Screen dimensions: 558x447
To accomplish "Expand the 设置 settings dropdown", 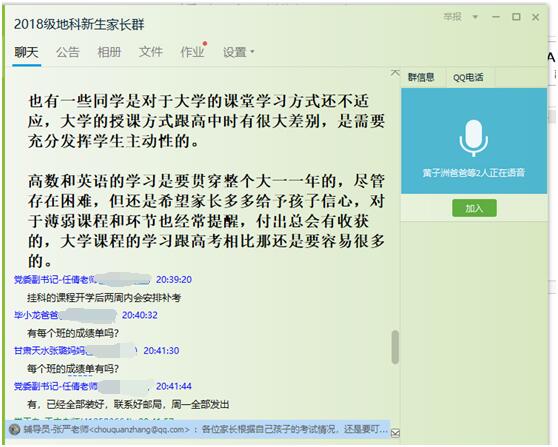I will [x=238, y=52].
